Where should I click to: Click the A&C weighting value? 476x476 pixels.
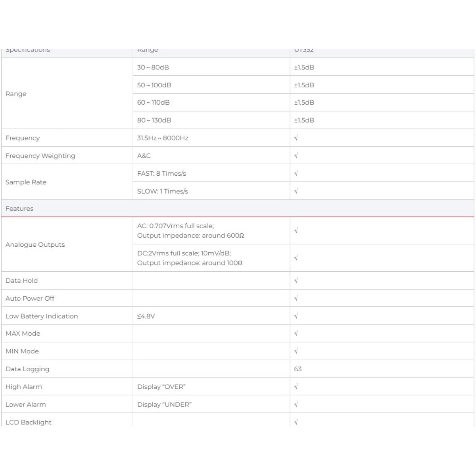coord(144,156)
